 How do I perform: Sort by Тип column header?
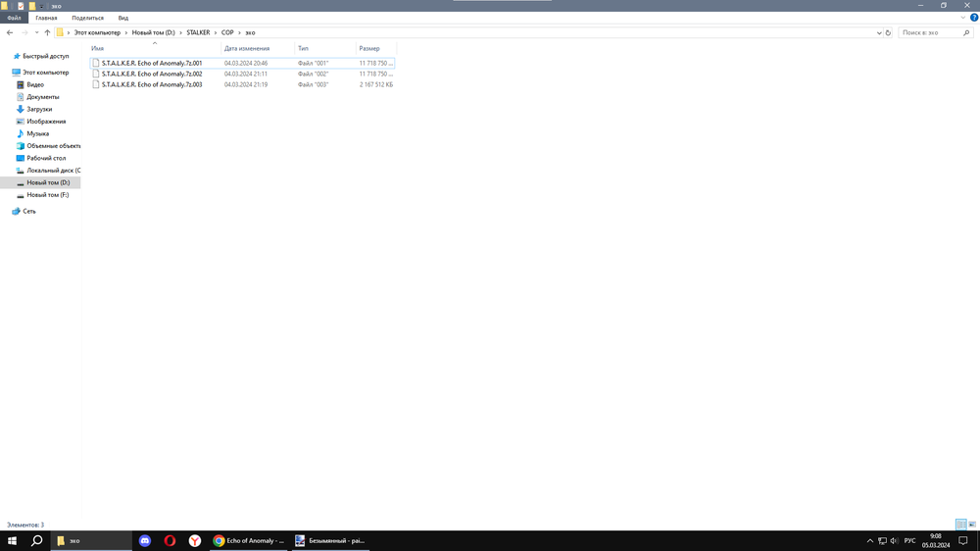point(325,48)
